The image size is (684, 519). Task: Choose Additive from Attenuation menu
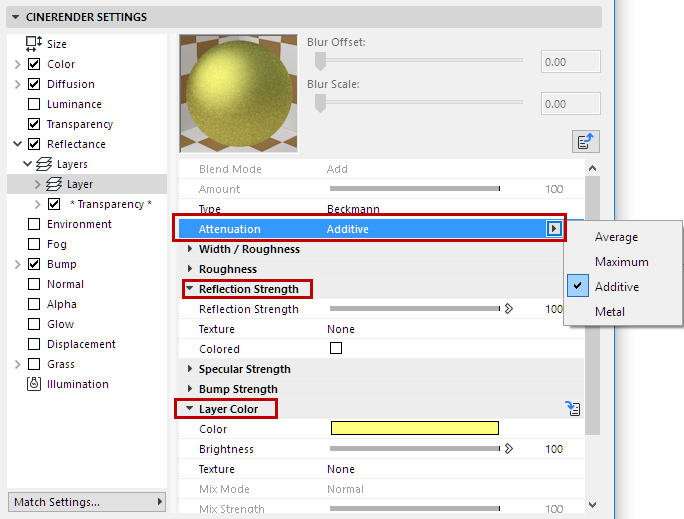(x=617, y=287)
